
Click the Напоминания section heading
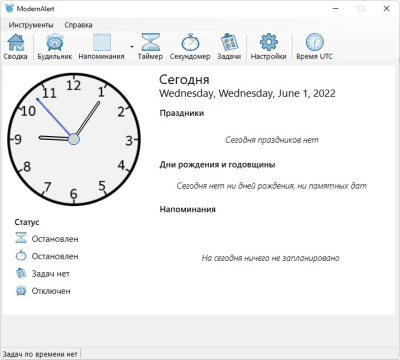(x=188, y=209)
